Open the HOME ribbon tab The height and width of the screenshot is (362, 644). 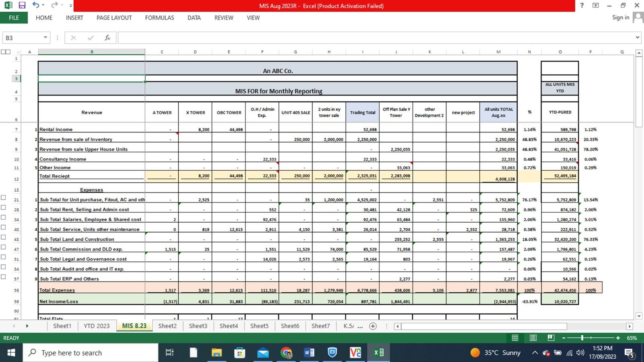[x=44, y=18]
